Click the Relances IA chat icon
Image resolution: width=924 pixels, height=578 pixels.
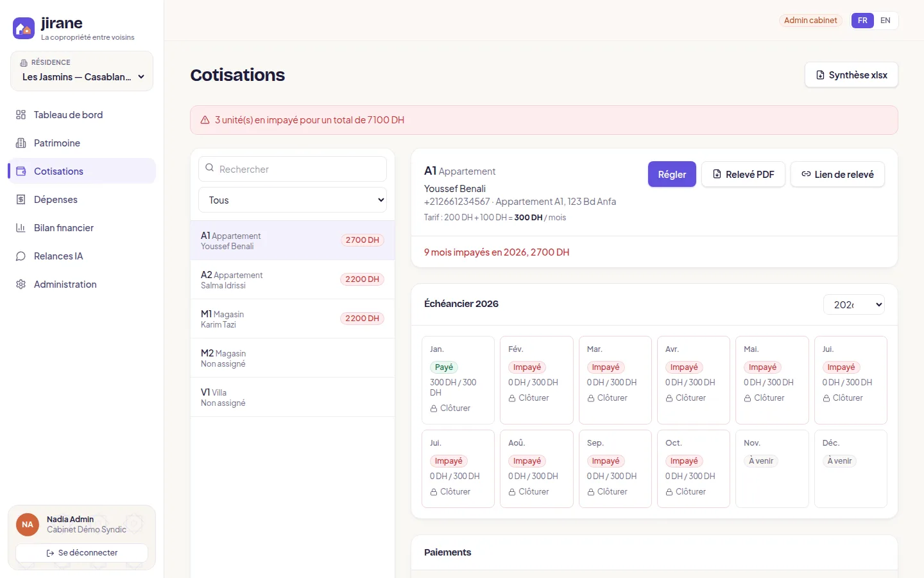[21, 256]
